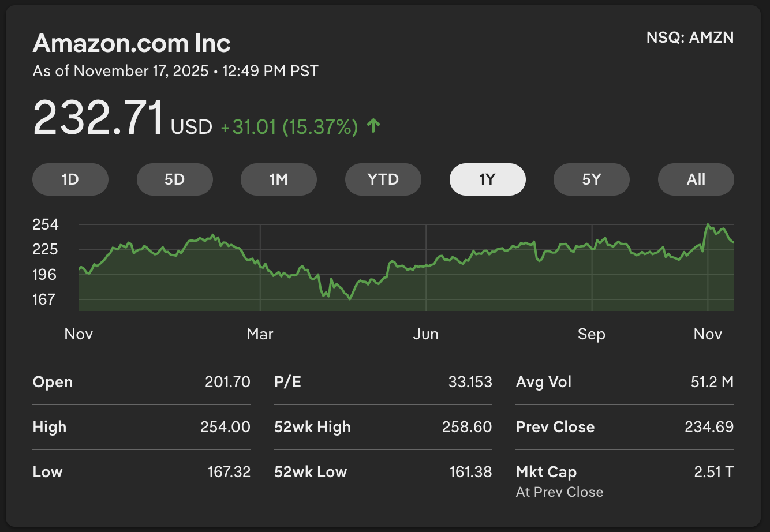The width and height of the screenshot is (770, 532).
Task: Click the 232.71 current price
Action: click(x=99, y=118)
